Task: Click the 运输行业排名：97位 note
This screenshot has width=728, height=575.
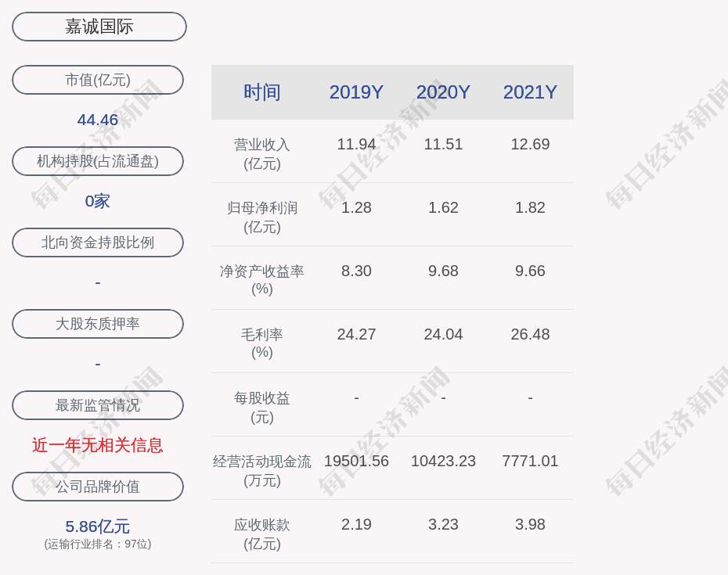Action: [98, 544]
